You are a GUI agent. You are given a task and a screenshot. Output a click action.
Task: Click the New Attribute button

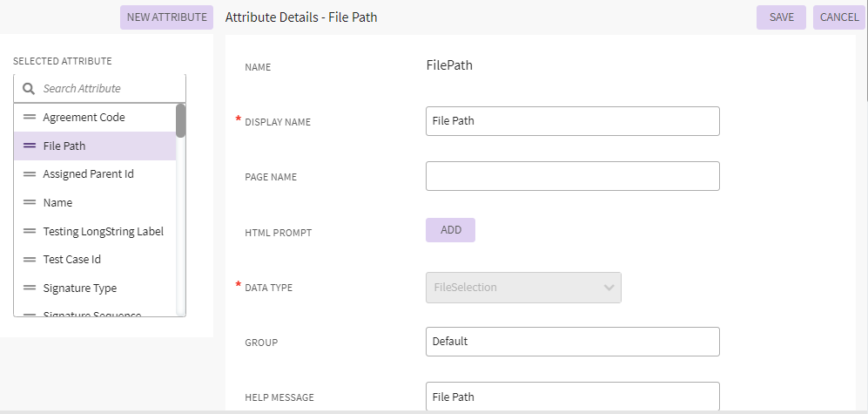pos(166,17)
